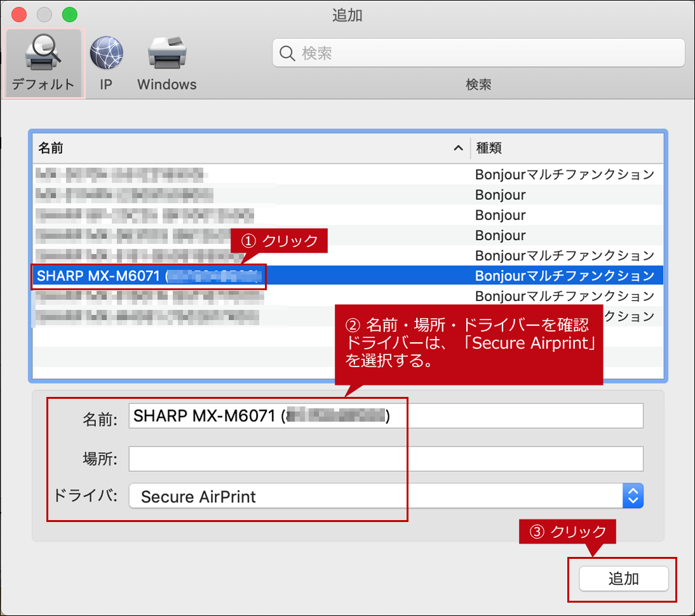
Task: Open the ドライバ Secure AirPrint dropdown
Action: point(386,496)
